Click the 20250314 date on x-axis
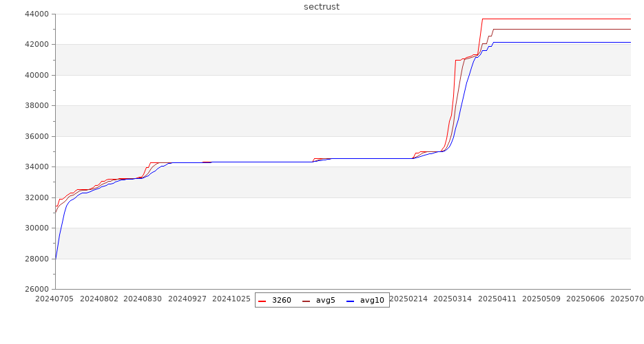The image size is (644, 344). 453,299
